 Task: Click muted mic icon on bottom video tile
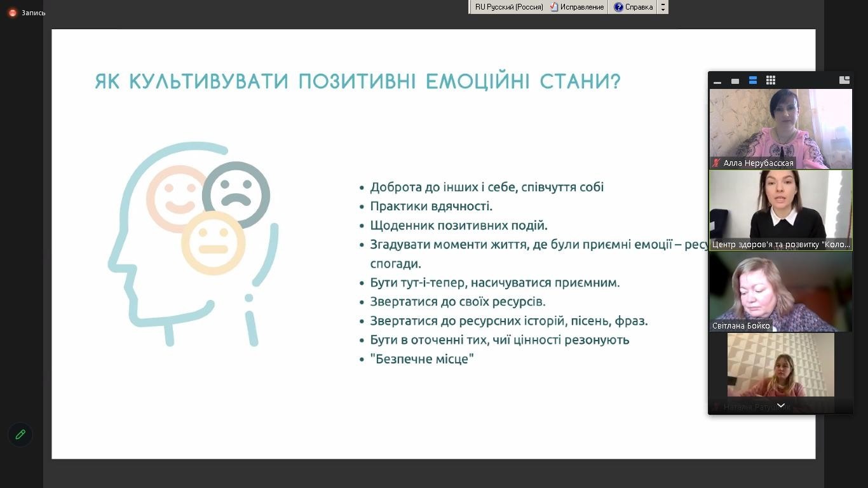(x=717, y=407)
